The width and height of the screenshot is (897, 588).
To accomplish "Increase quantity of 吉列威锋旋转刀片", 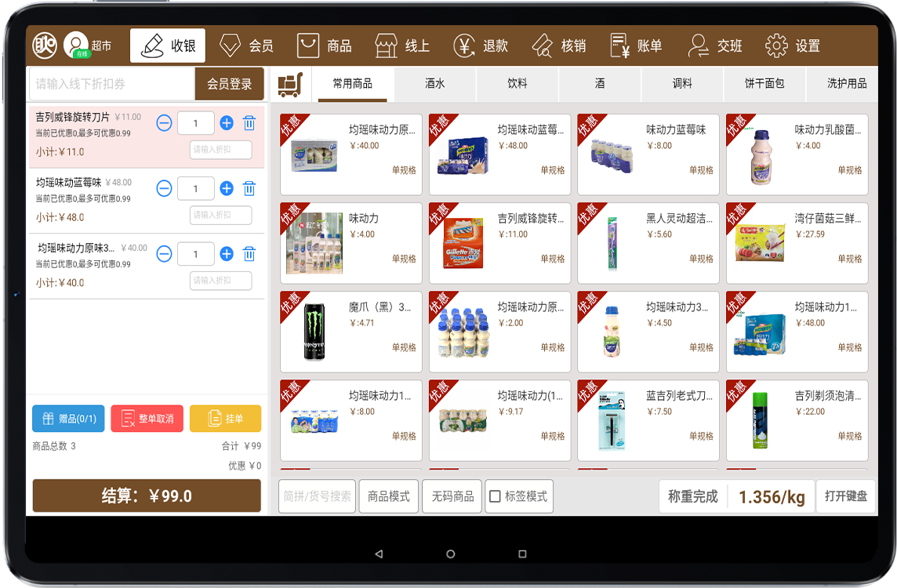I will (227, 123).
